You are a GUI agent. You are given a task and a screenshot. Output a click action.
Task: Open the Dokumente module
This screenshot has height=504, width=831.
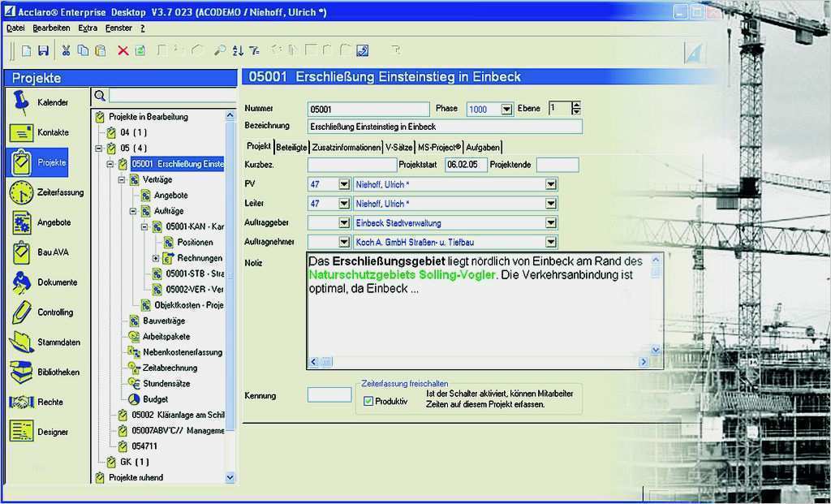tap(42, 282)
